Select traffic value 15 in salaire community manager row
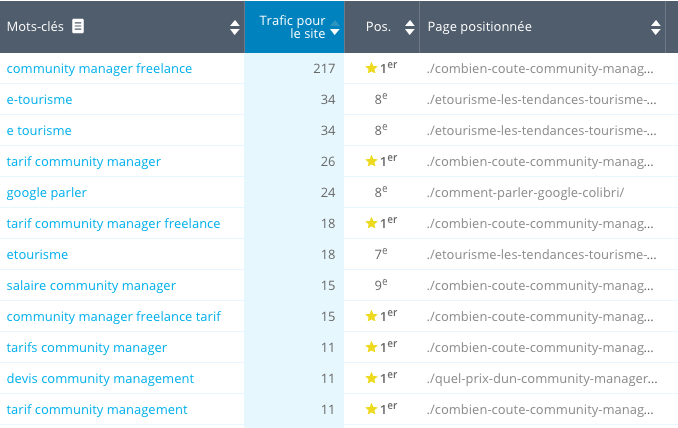The height and width of the screenshot is (428, 678). tap(328, 286)
